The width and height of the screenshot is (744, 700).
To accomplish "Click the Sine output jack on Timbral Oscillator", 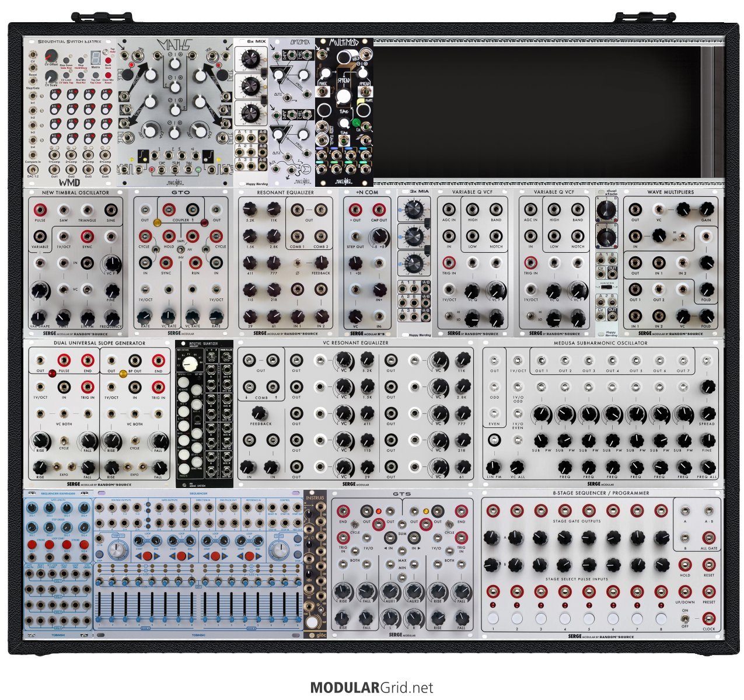I will click(110, 210).
